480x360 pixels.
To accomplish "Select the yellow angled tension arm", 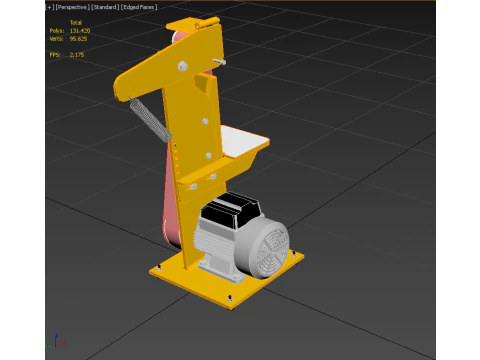I will pyautogui.click(x=168, y=62).
